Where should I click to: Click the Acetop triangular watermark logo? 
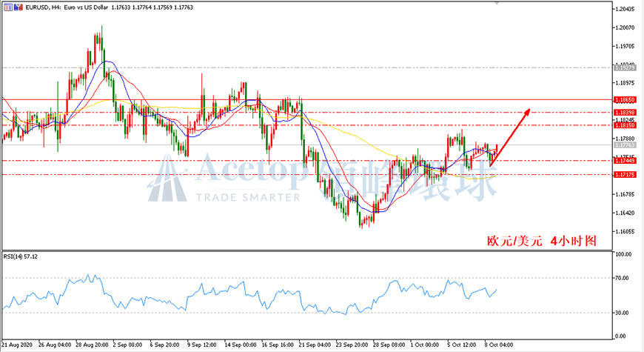[x=167, y=179]
